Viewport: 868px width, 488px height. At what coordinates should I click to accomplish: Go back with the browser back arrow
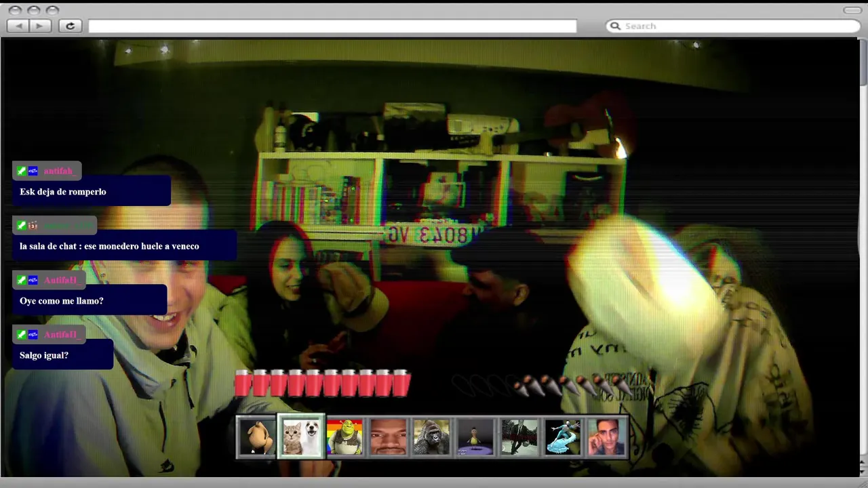[18, 26]
